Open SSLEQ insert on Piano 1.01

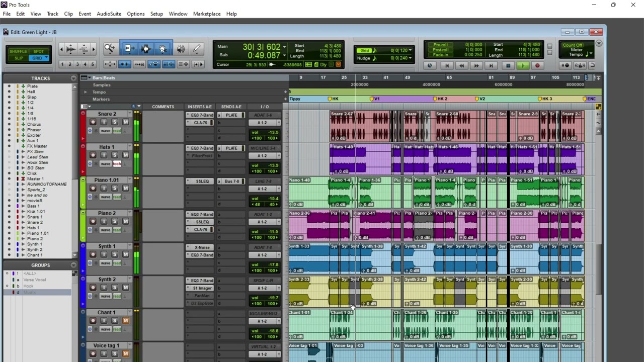tap(200, 181)
